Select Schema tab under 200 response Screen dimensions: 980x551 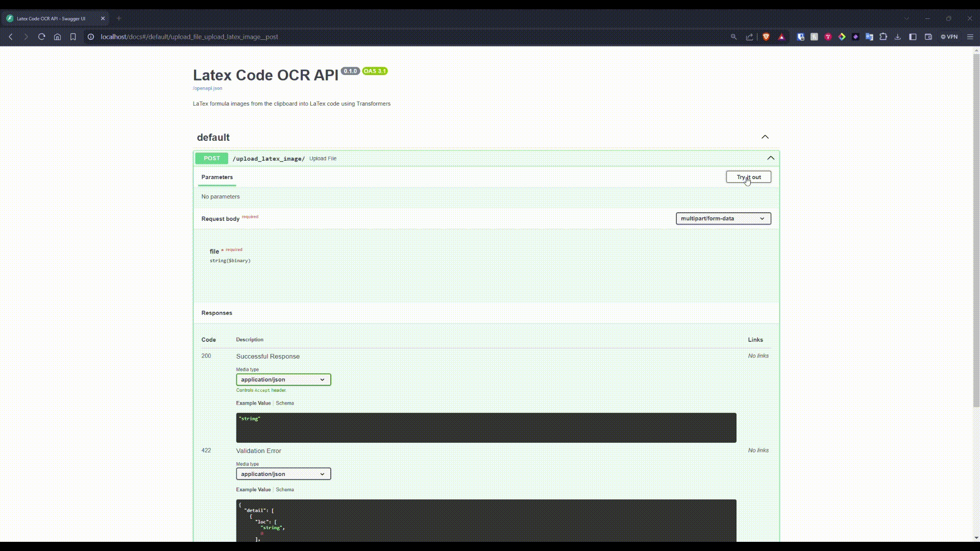click(x=285, y=403)
